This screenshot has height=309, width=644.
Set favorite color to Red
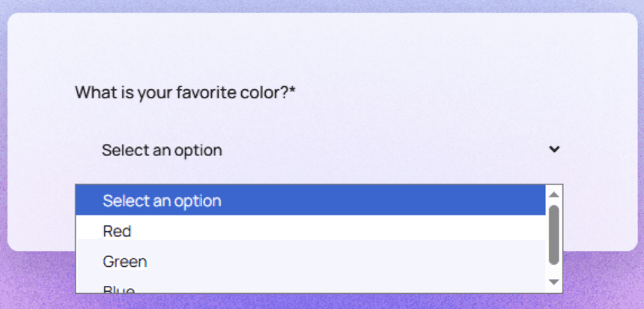[117, 231]
